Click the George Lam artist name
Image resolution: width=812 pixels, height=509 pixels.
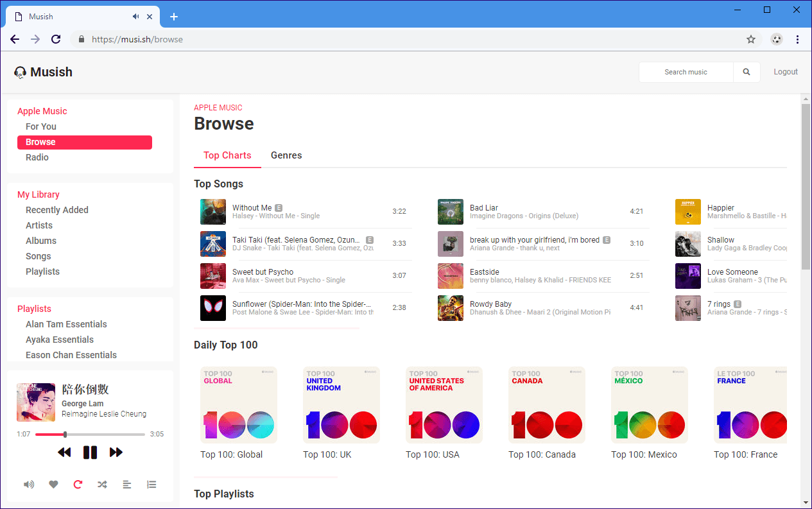(83, 404)
